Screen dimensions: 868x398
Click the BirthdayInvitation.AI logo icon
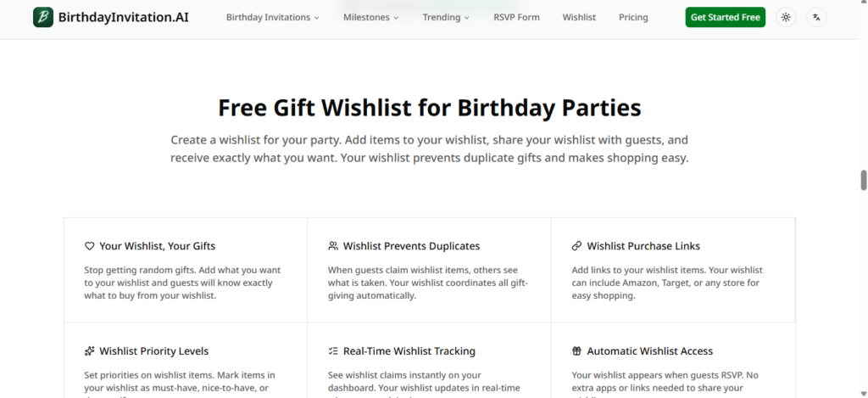[43, 17]
